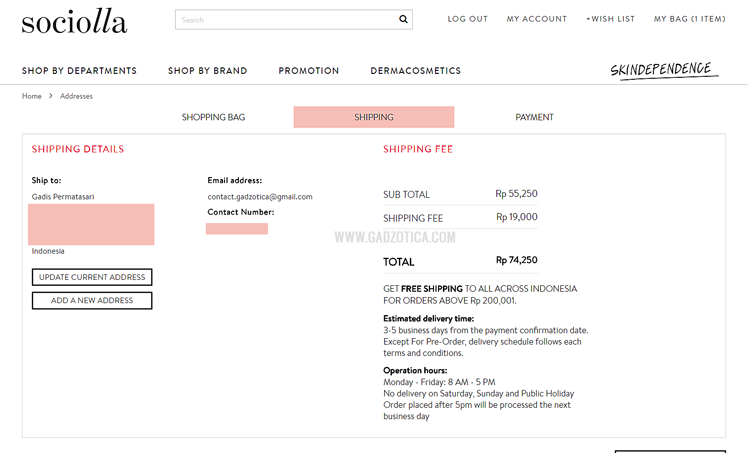Open the Dermacosmetics menu
The height and width of the screenshot is (453, 748).
pos(416,71)
